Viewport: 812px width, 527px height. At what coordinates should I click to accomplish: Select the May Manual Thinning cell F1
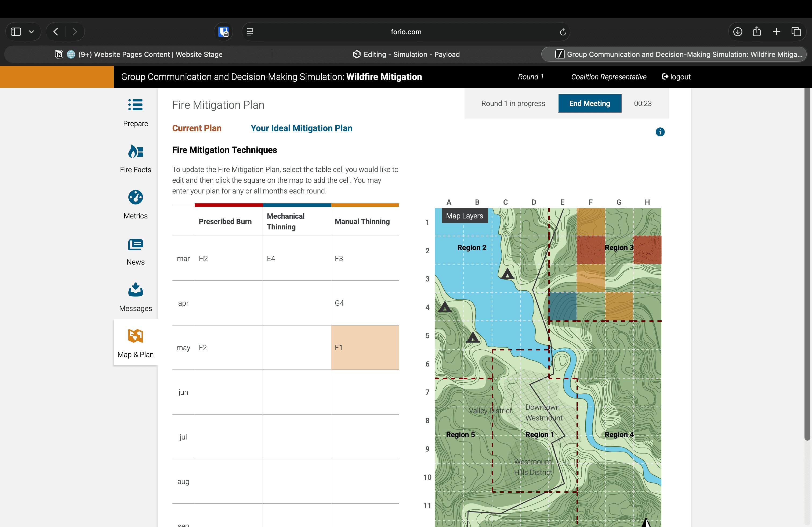pyautogui.click(x=365, y=347)
